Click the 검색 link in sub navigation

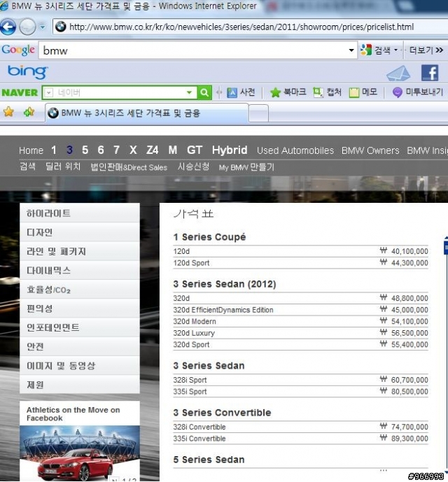[x=28, y=166]
